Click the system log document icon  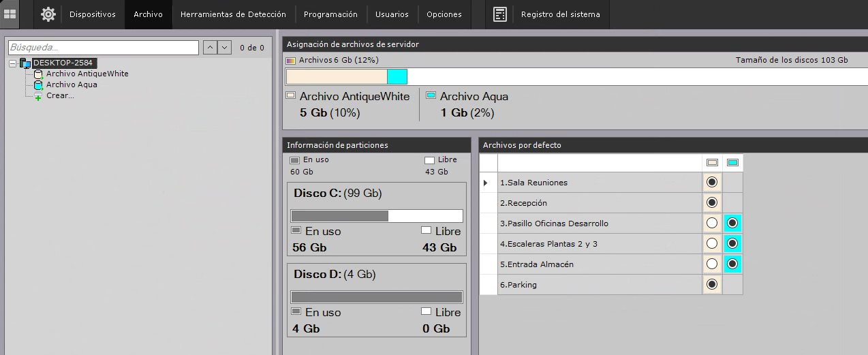pyautogui.click(x=500, y=14)
